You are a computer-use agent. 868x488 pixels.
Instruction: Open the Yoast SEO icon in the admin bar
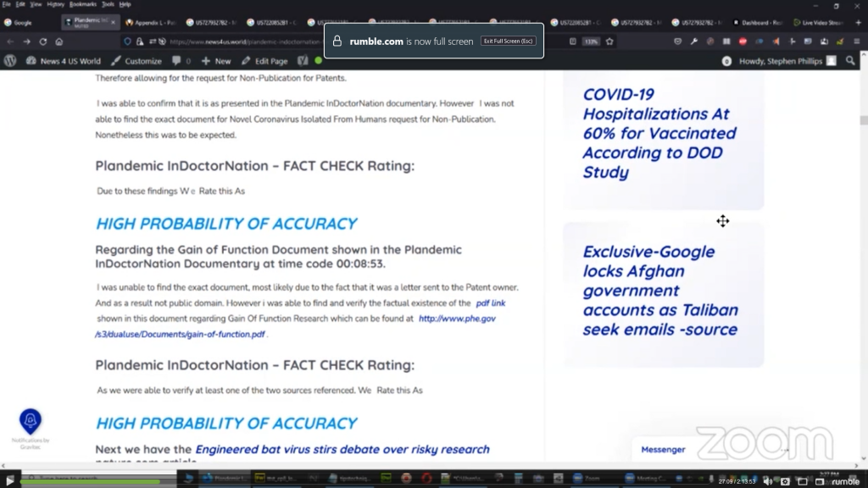pos(303,61)
